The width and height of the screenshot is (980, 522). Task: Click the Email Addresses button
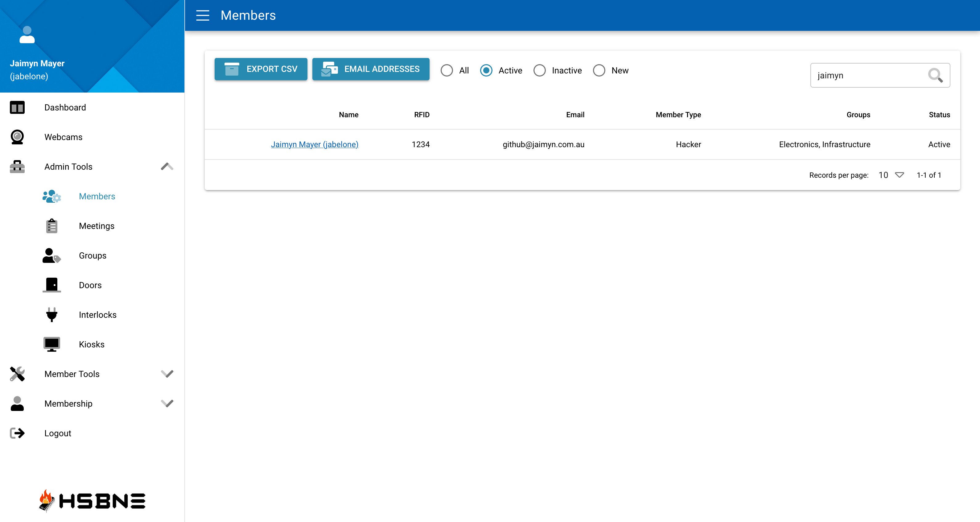[x=371, y=69]
